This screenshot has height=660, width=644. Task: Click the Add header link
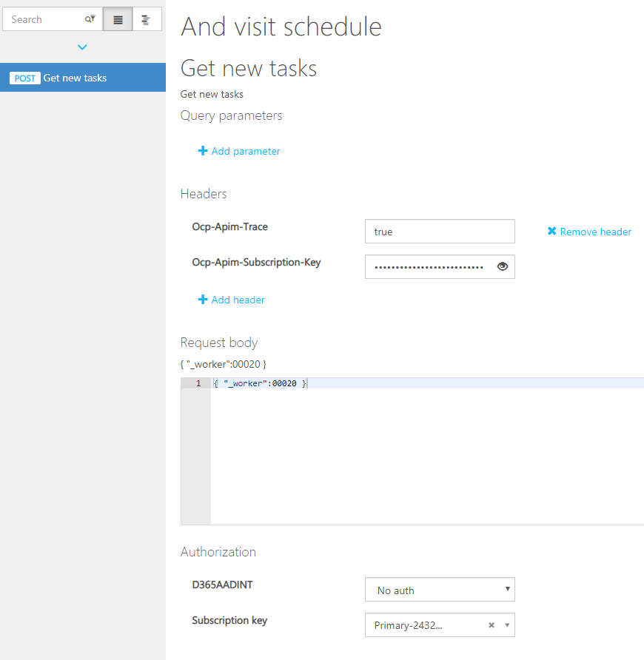tap(238, 300)
